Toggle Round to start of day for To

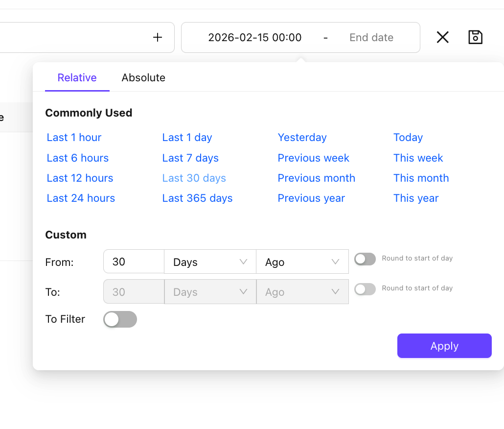[365, 289]
